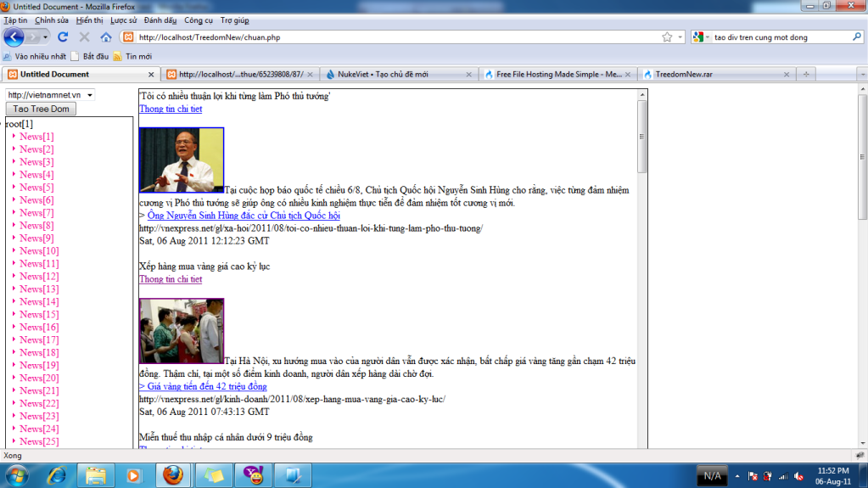Click the Nguyễn Sinh Hùng photo thumbnail
This screenshot has height=488, width=868.
click(182, 160)
